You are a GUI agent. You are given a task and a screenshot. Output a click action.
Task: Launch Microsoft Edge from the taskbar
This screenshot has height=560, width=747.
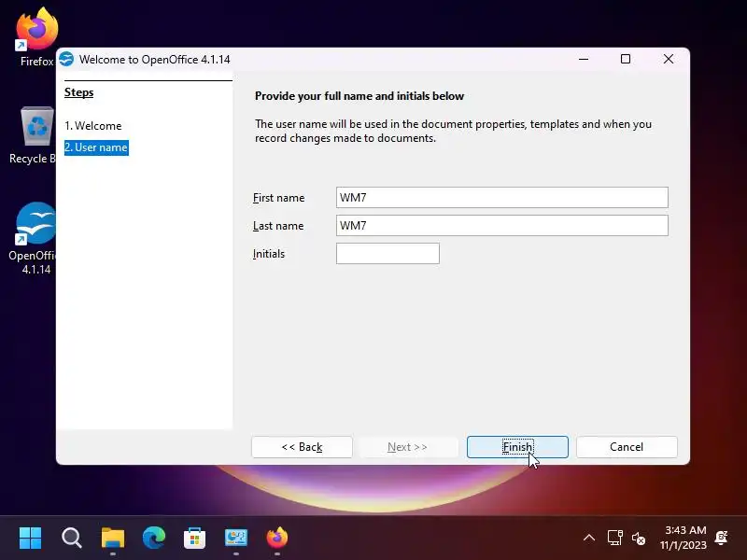[154, 539]
